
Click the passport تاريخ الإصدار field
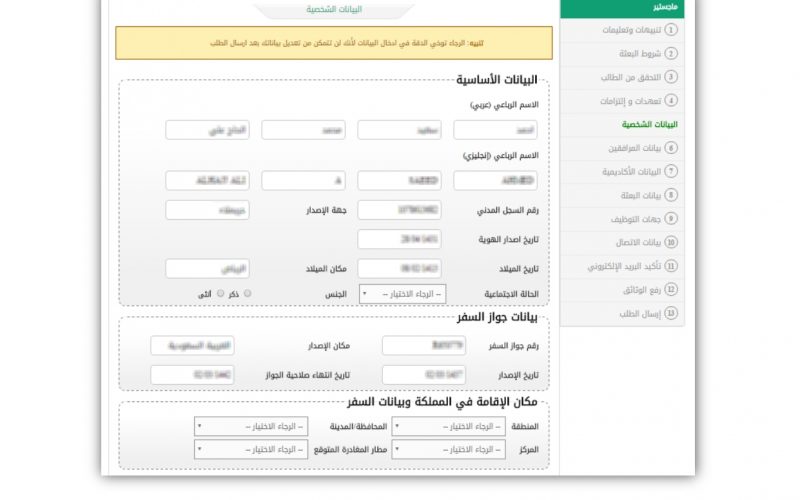pos(424,375)
